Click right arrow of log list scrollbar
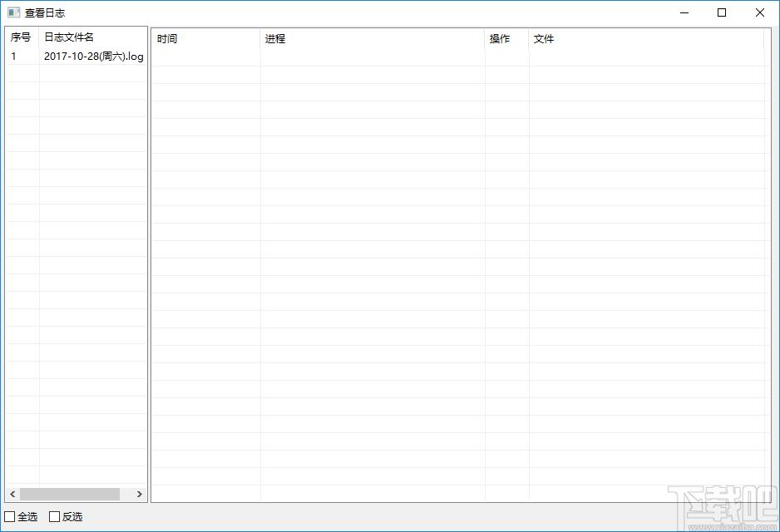Image resolution: width=780 pixels, height=532 pixels. point(140,495)
